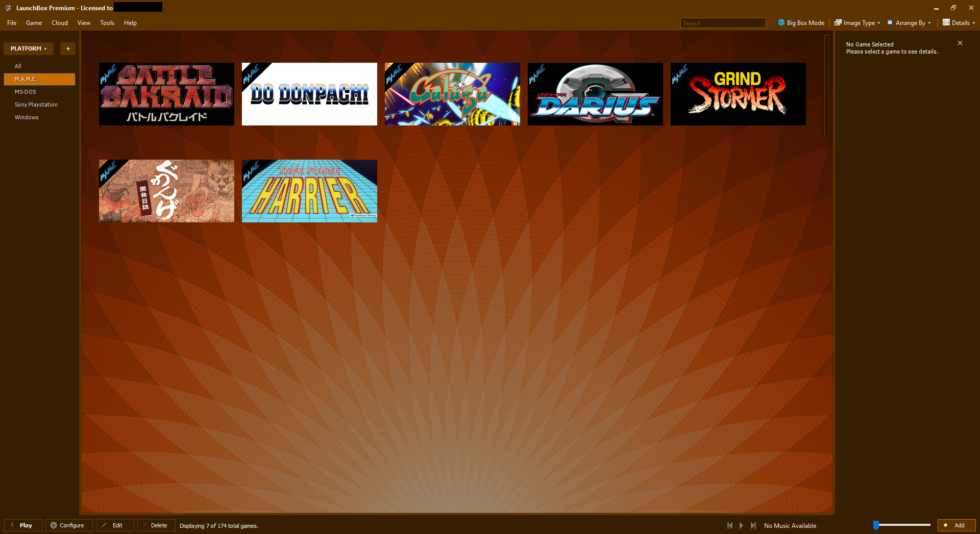This screenshot has width=980, height=534.
Task: Open the Tools menu
Action: [107, 23]
